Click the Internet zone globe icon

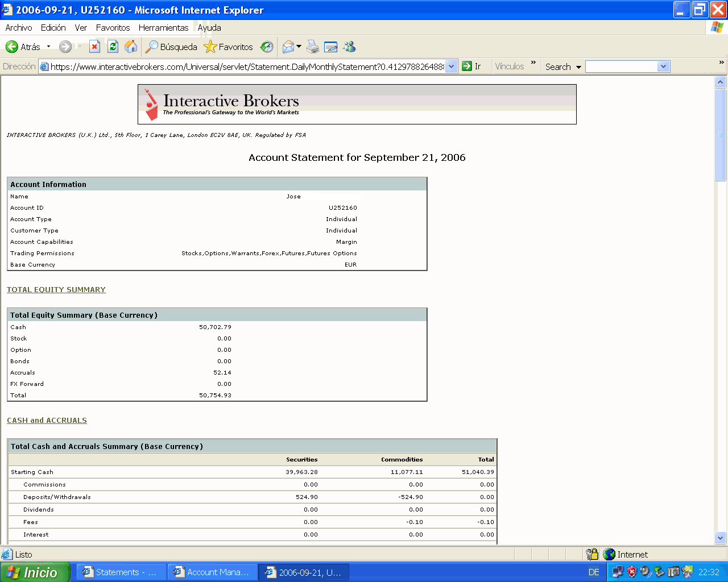609,554
